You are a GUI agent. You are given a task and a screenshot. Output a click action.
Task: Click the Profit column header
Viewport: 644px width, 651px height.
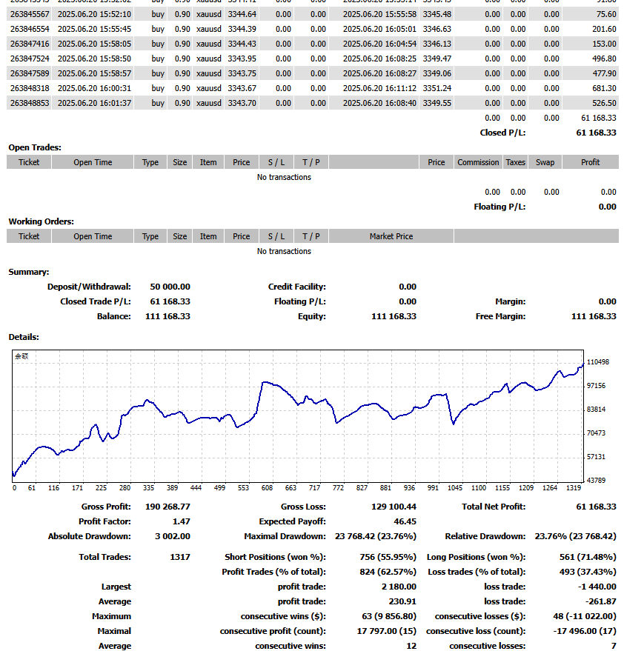pyautogui.click(x=591, y=162)
